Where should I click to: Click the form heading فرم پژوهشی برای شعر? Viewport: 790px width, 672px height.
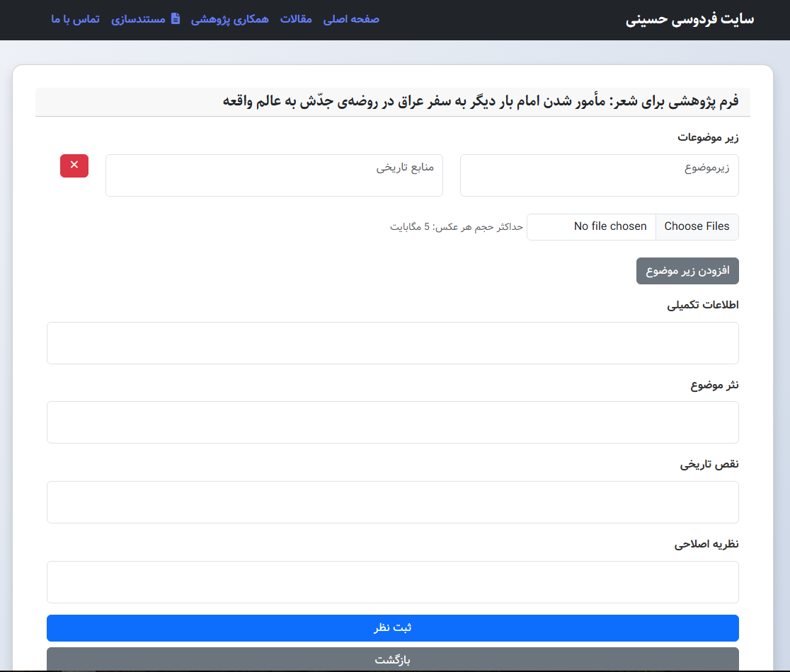click(481, 101)
